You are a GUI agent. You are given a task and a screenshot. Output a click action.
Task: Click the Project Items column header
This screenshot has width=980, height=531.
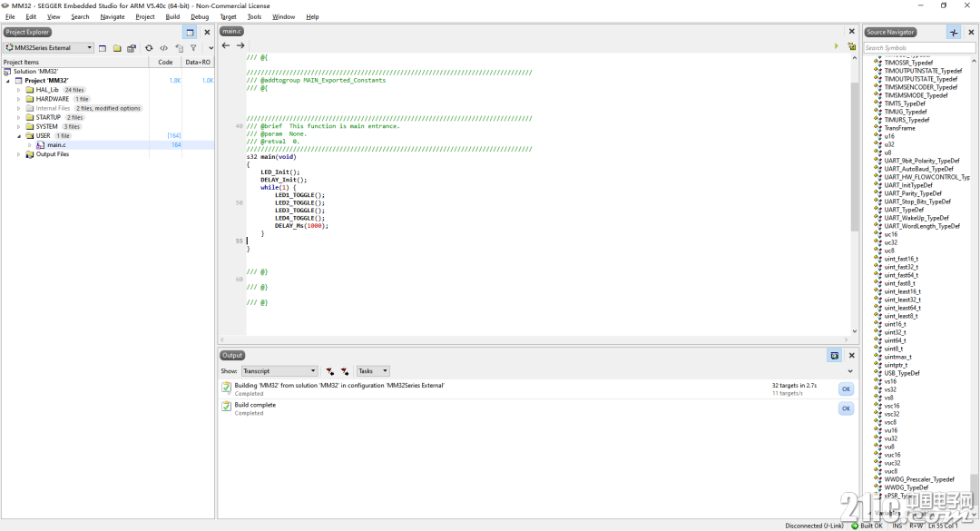(x=75, y=62)
